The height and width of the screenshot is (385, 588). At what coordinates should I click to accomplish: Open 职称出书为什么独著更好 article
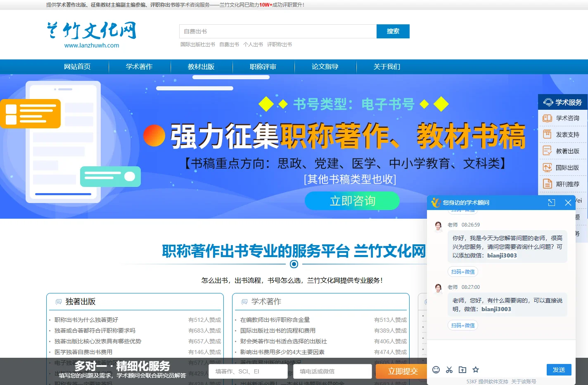[x=86, y=320]
